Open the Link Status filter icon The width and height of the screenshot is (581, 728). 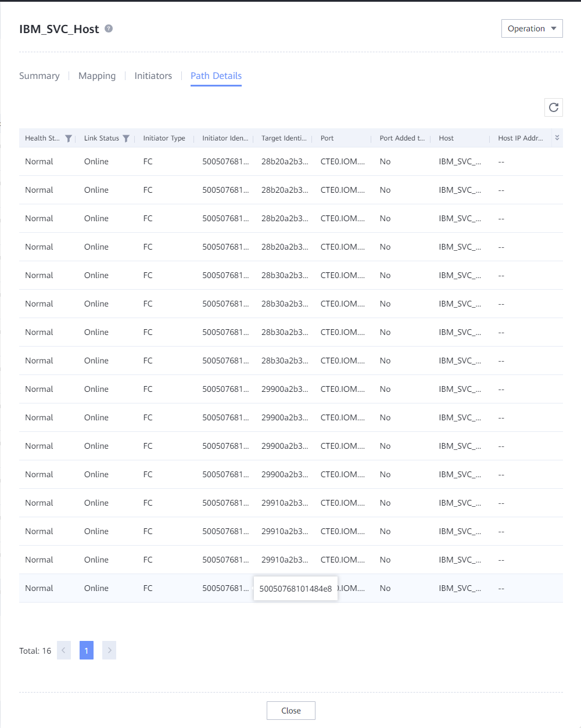(126, 138)
